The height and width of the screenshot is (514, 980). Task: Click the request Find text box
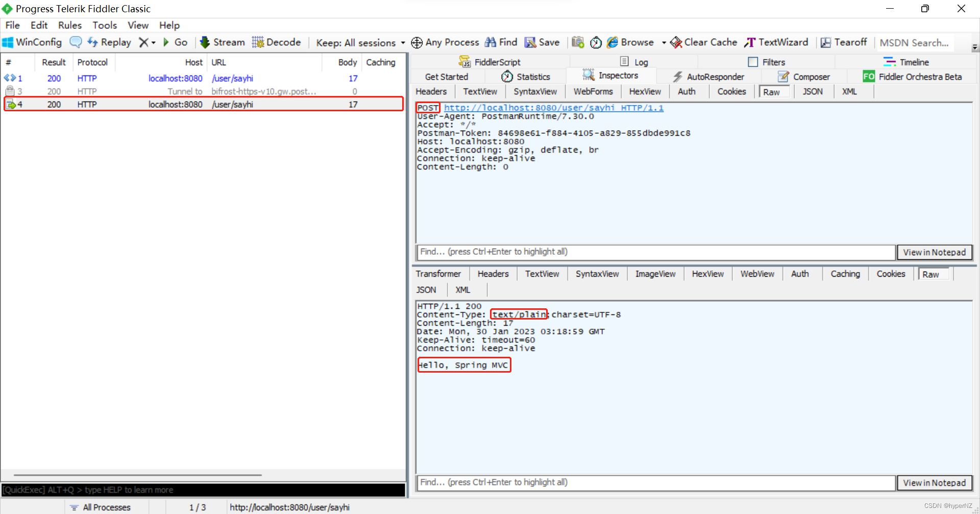pyautogui.click(x=656, y=252)
